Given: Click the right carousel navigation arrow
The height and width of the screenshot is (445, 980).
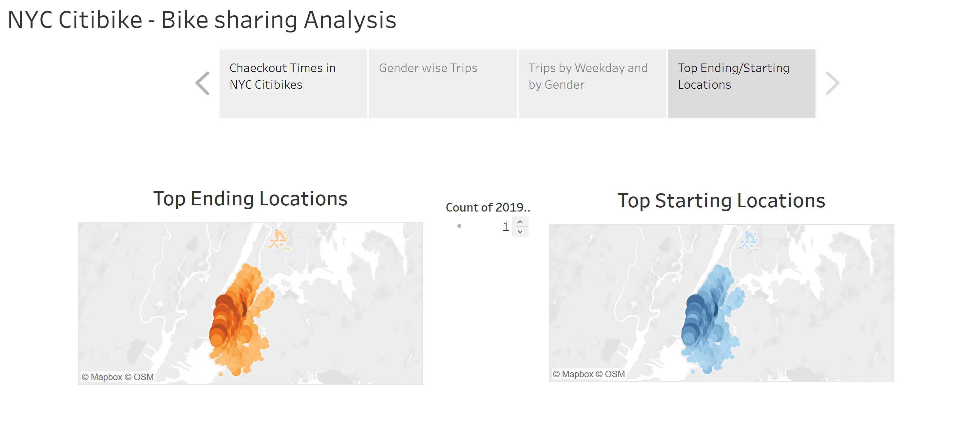Looking at the screenshot, I should click(833, 83).
